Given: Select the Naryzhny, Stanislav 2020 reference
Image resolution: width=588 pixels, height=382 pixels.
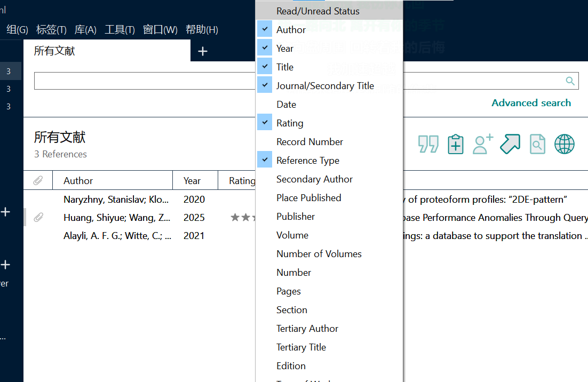Looking at the screenshot, I should (116, 200).
